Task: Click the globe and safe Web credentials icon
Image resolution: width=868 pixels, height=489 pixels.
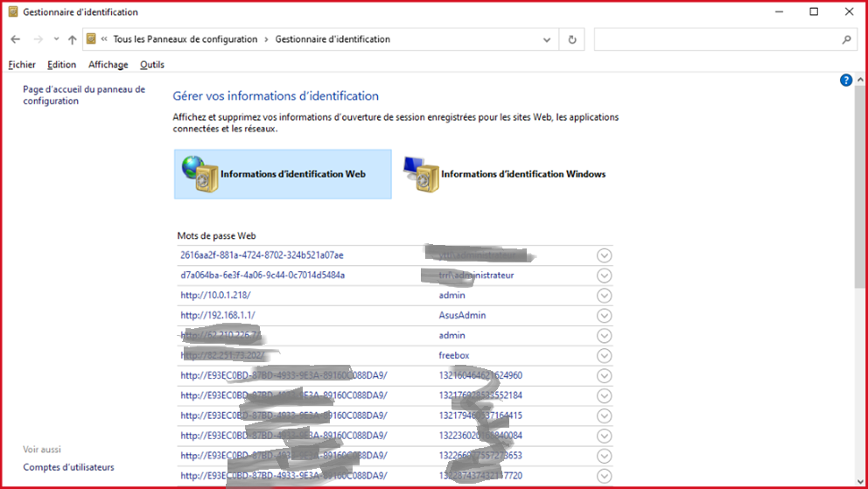Action: [x=199, y=174]
